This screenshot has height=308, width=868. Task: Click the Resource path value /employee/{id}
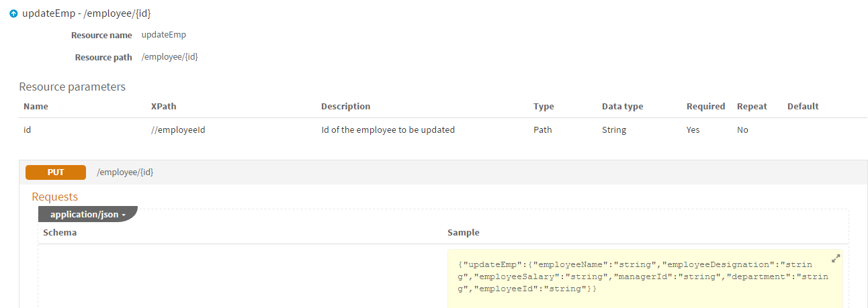(169, 57)
